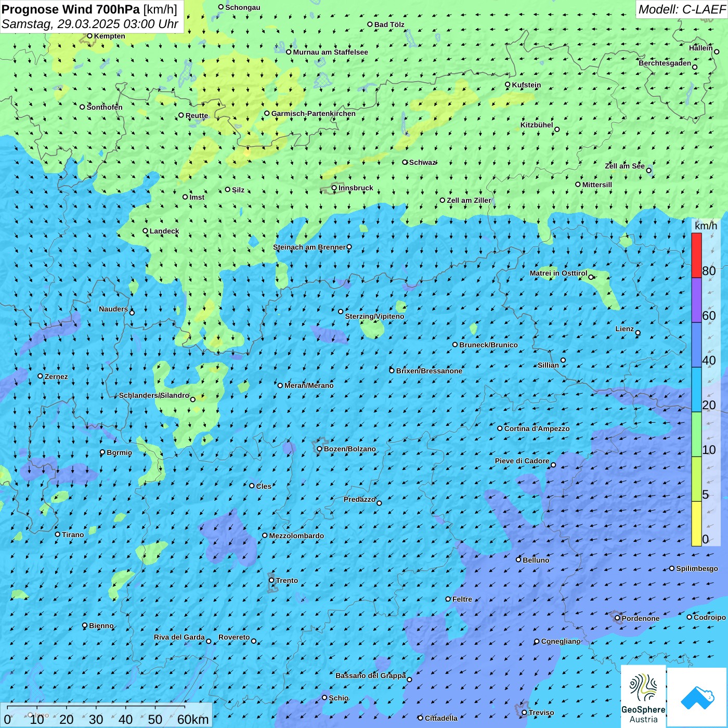Select the Berchtesgaden label
The height and width of the screenshot is (728, 728).
pos(665,63)
